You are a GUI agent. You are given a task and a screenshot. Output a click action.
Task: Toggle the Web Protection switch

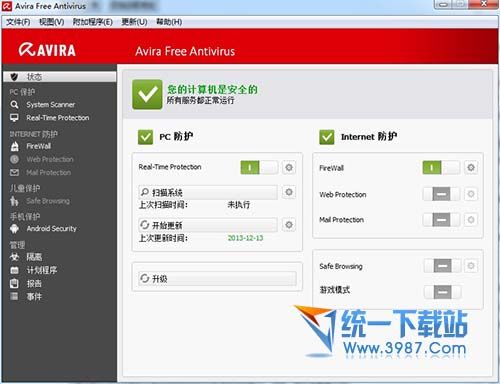point(441,194)
